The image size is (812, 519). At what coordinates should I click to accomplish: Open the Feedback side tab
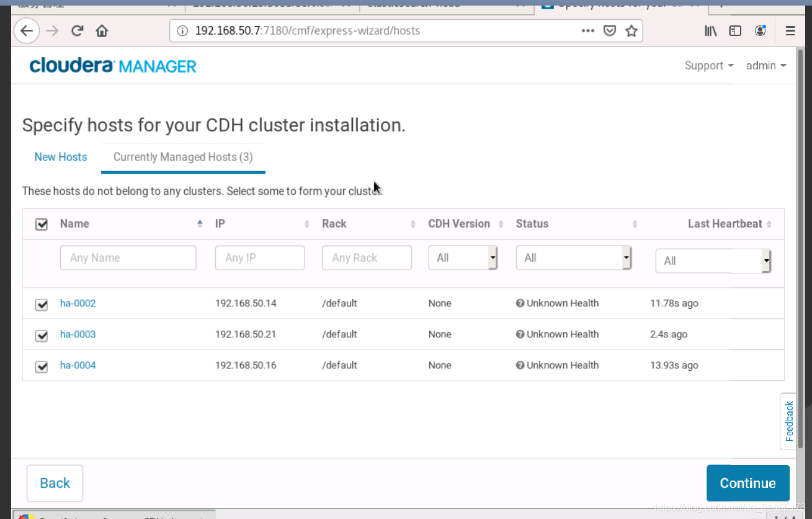788,421
